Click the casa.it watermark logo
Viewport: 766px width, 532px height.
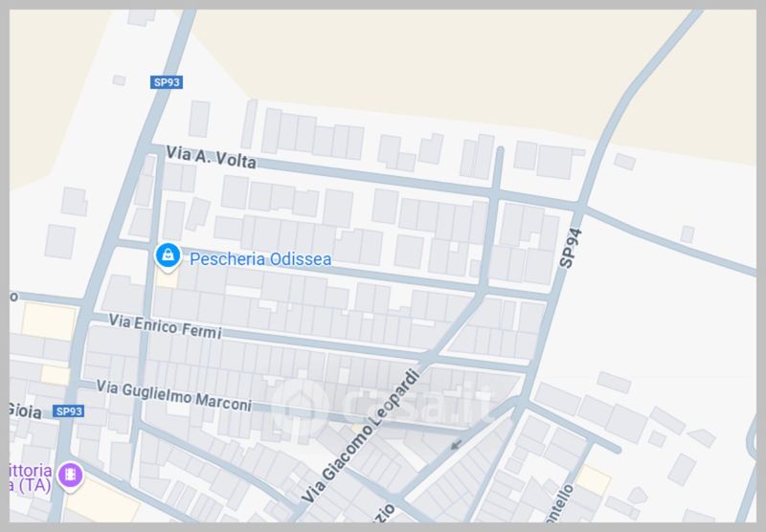(381, 405)
